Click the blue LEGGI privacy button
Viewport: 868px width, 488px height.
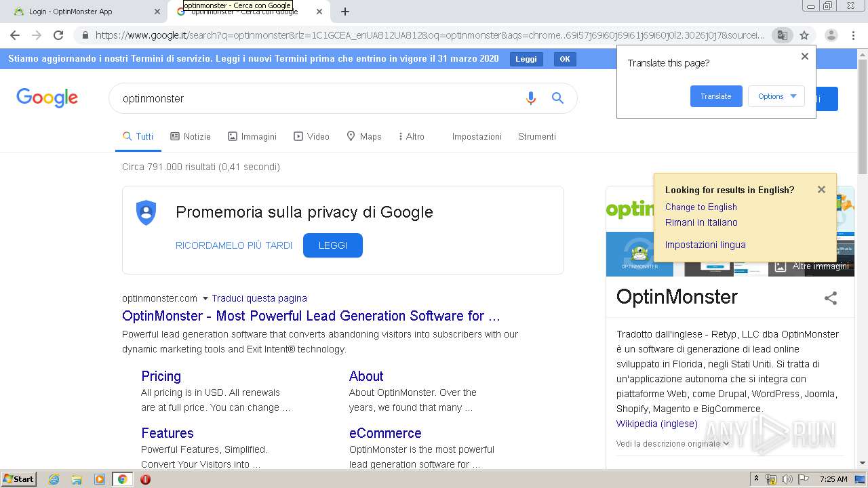pyautogui.click(x=333, y=245)
